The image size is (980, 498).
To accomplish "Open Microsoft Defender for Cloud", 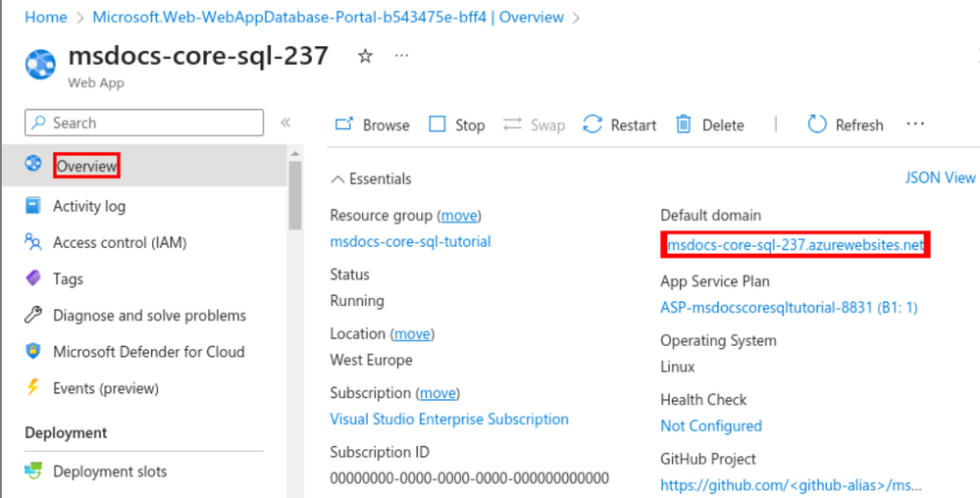I will point(149,352).
